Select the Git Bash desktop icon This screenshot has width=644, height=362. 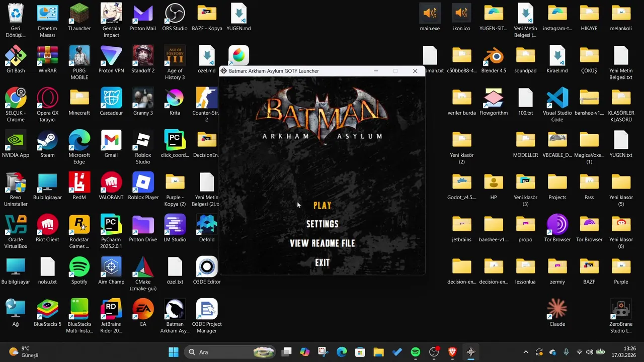[x=16, y=60]
